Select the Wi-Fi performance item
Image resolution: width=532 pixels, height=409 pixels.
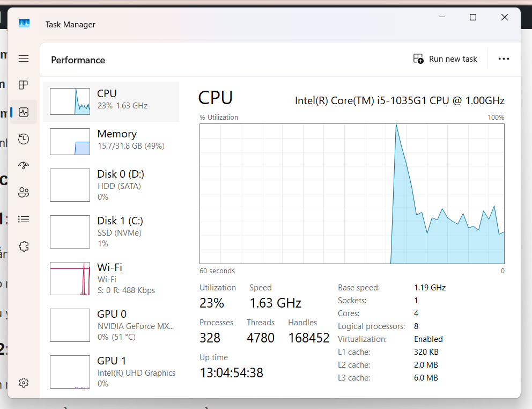click(111, 279)
